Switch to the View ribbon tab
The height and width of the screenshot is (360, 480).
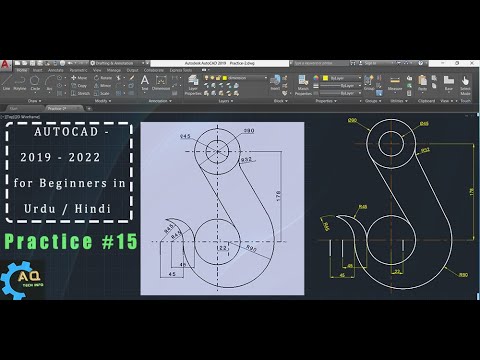point(97,70)
